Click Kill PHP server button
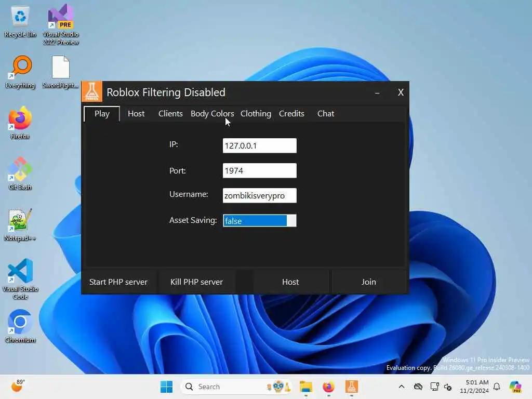 coord(197,282)
